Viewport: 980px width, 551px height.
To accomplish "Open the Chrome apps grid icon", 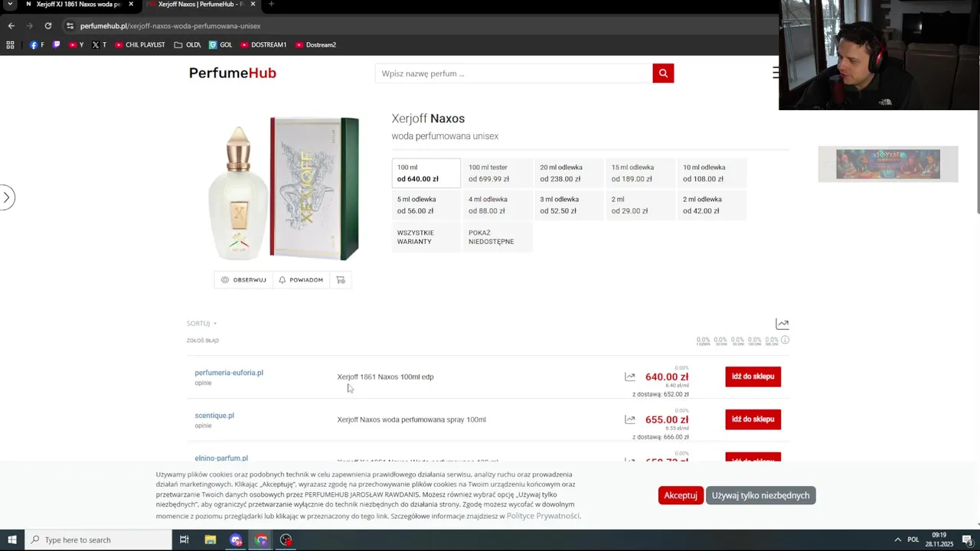I will coord(10,45).
